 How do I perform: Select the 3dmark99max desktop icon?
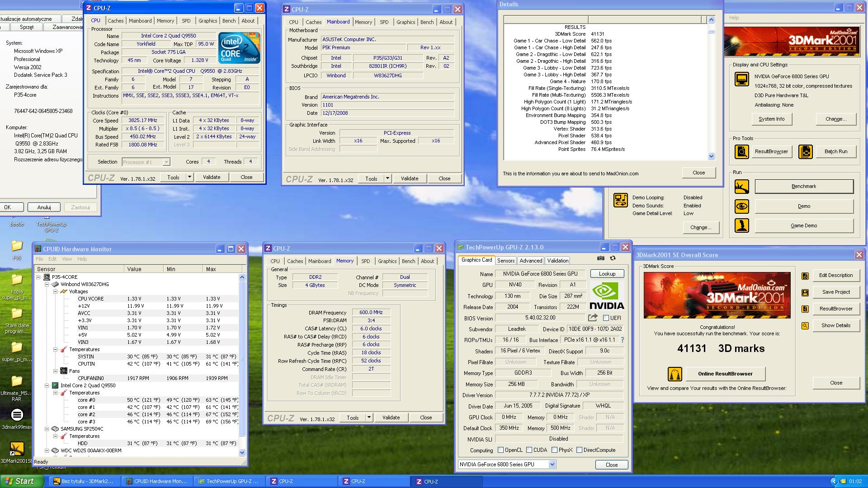coord(17,419)
